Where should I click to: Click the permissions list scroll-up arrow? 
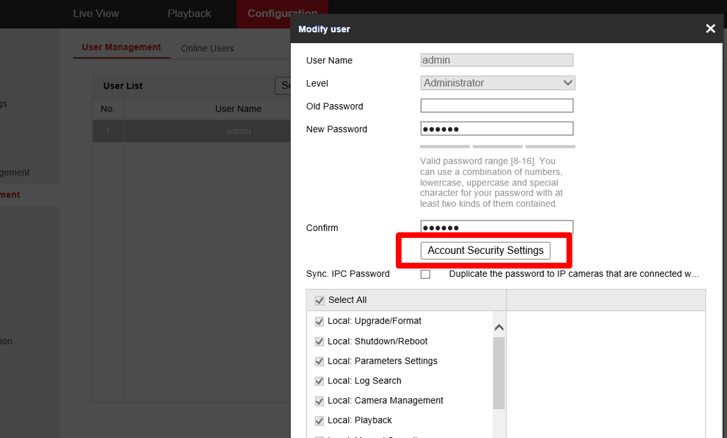(x=499, y=328)
